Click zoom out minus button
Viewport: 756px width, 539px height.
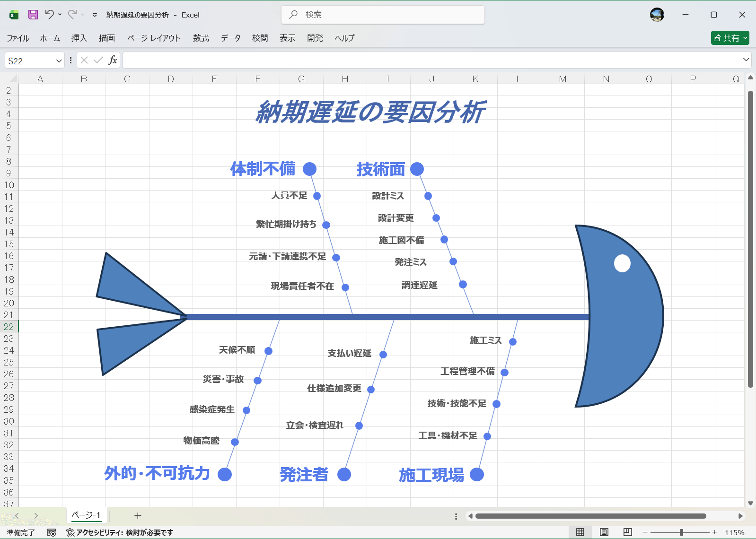[645, 533]
